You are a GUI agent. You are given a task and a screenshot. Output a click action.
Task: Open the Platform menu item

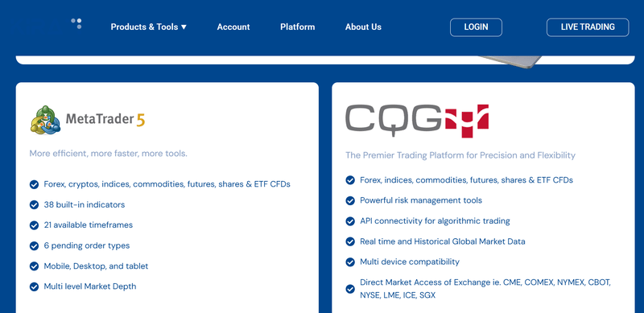[297, 27]
